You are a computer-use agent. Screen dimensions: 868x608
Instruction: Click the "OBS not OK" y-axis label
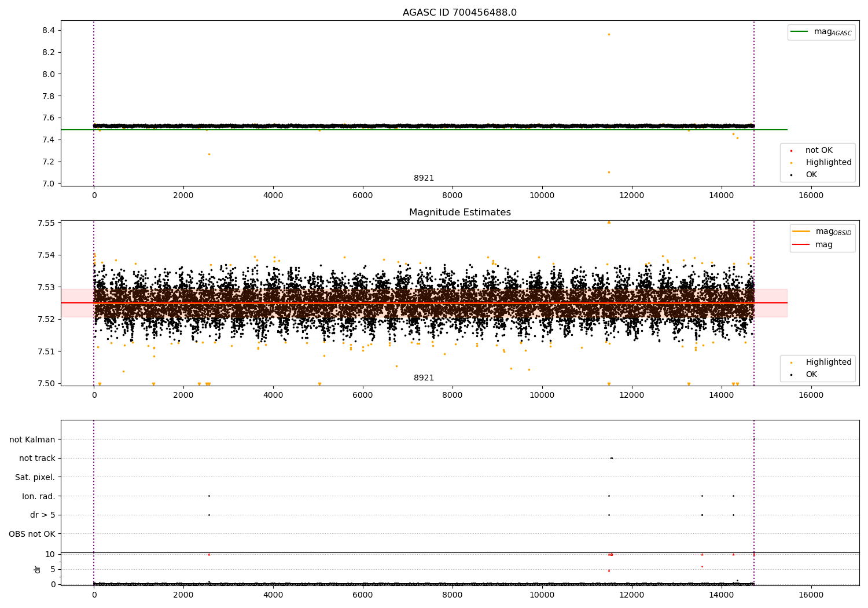pos(32,534)
